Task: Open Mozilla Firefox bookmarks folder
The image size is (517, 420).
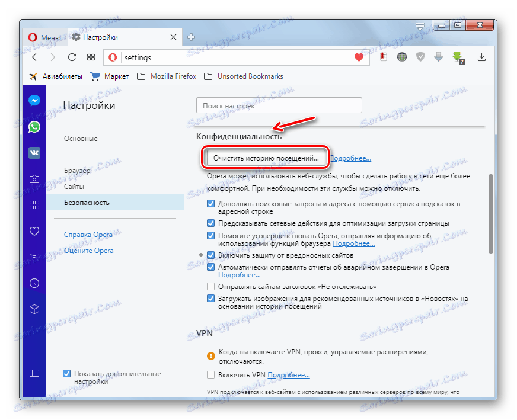Action: pyautogui.click(x=167, y=76)
